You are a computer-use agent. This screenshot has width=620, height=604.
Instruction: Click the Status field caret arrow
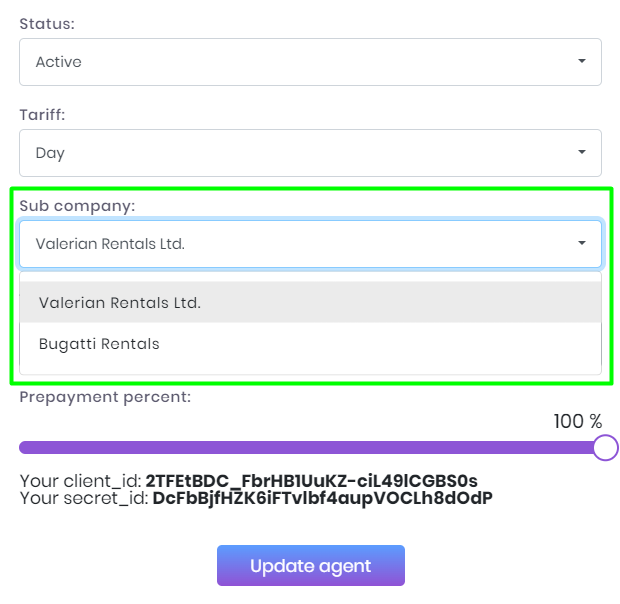click(582, 62)
